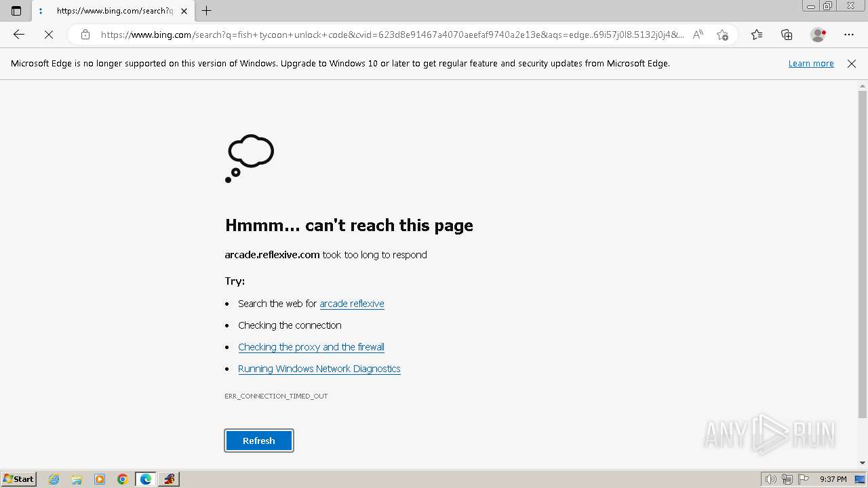Viewport: 868px width, 488px height.
Task: Restore down the browser window
Action: [x=828, y=6]
